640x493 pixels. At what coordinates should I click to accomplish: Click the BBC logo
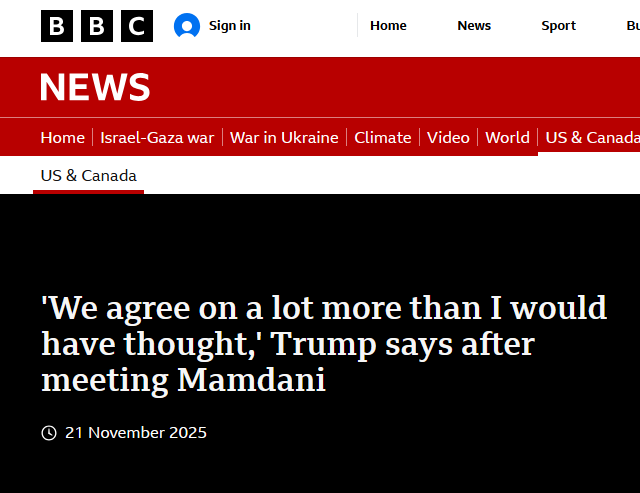click(97, 26)
